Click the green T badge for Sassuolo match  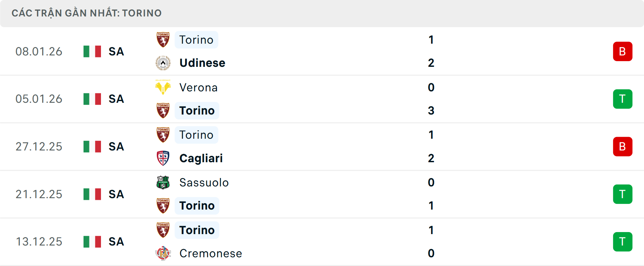pyautogui.click(x=623, y=194)
